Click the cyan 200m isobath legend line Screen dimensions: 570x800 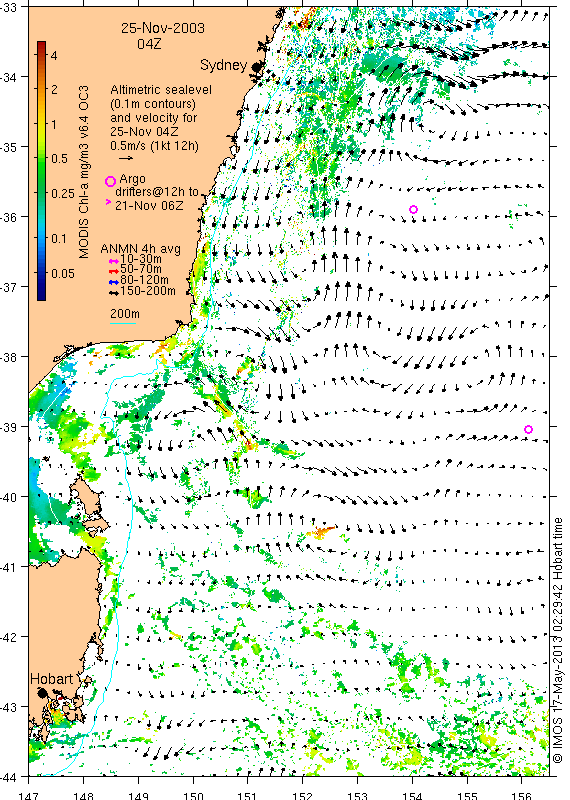coord(123,323)
